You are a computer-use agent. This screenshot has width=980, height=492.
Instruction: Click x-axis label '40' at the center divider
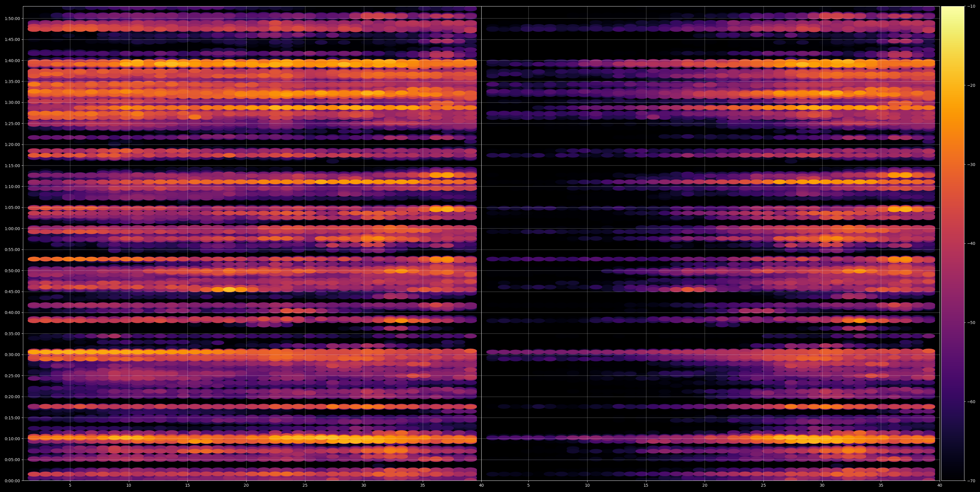click(x=481, y=486)
